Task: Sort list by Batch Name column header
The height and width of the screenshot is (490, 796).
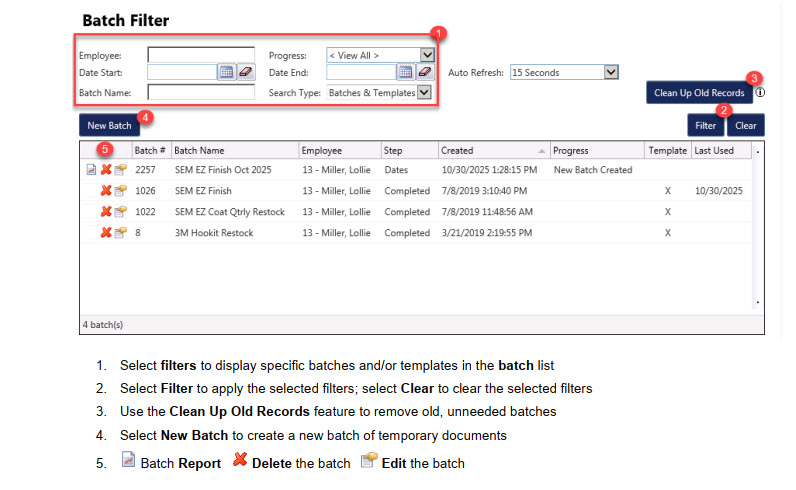Action: click(x=234, y=150)
